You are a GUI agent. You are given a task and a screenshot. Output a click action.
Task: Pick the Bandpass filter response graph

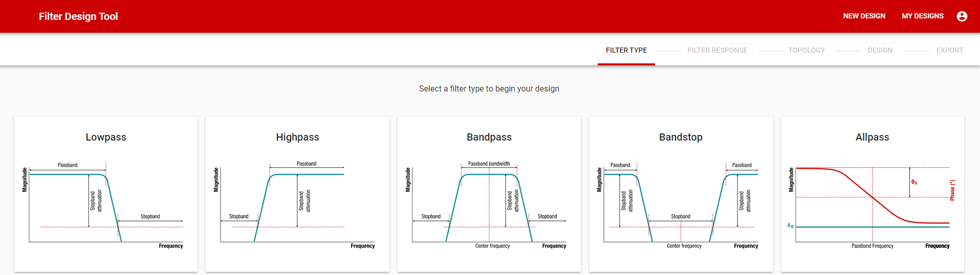click(x=489, y=204)
